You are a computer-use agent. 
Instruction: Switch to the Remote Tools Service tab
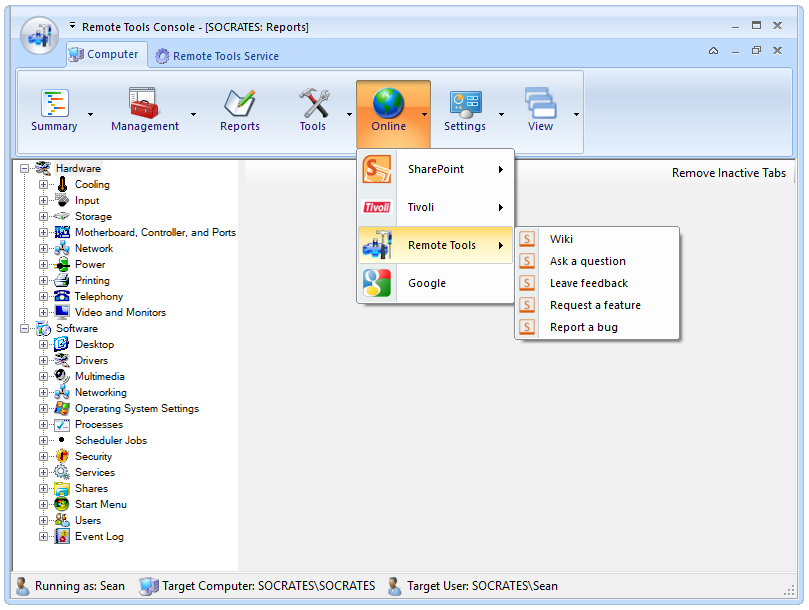click(217, 56)
